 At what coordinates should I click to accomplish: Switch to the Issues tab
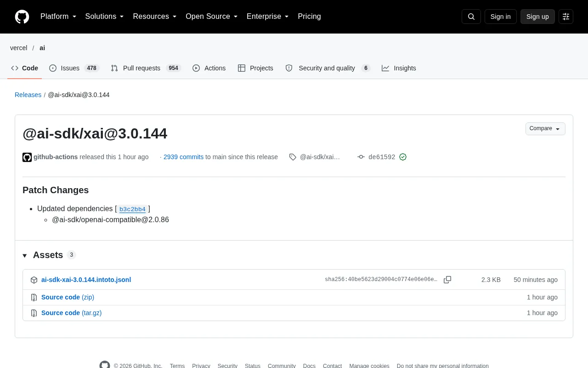coord(74,68)
